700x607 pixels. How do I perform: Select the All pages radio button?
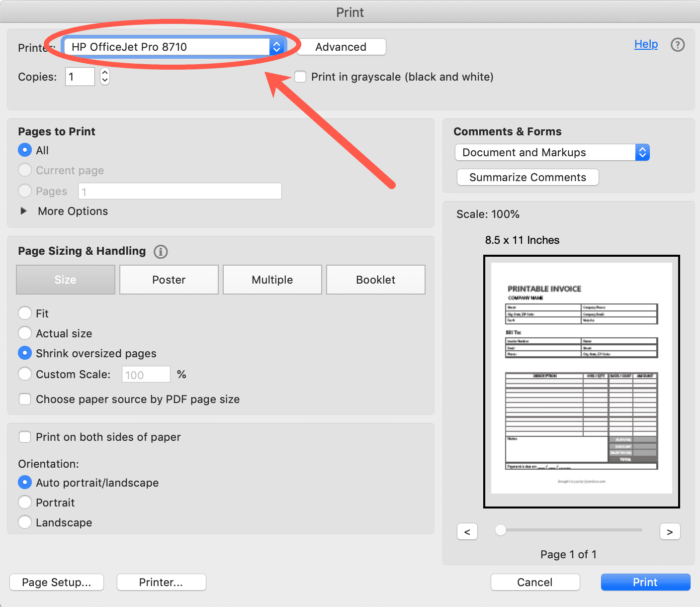pos(25,150)
